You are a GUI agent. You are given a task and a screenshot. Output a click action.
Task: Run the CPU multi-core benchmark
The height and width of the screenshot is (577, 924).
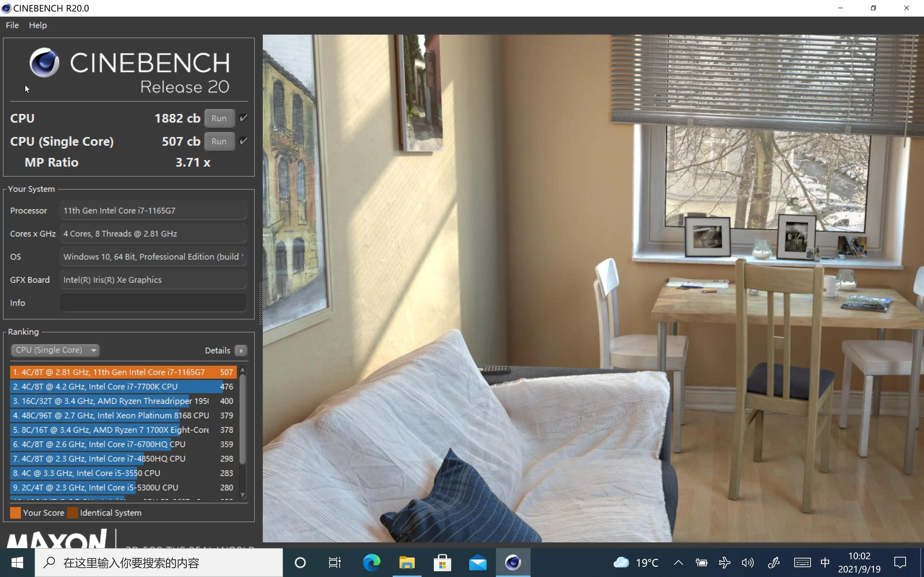click(219, 118)
